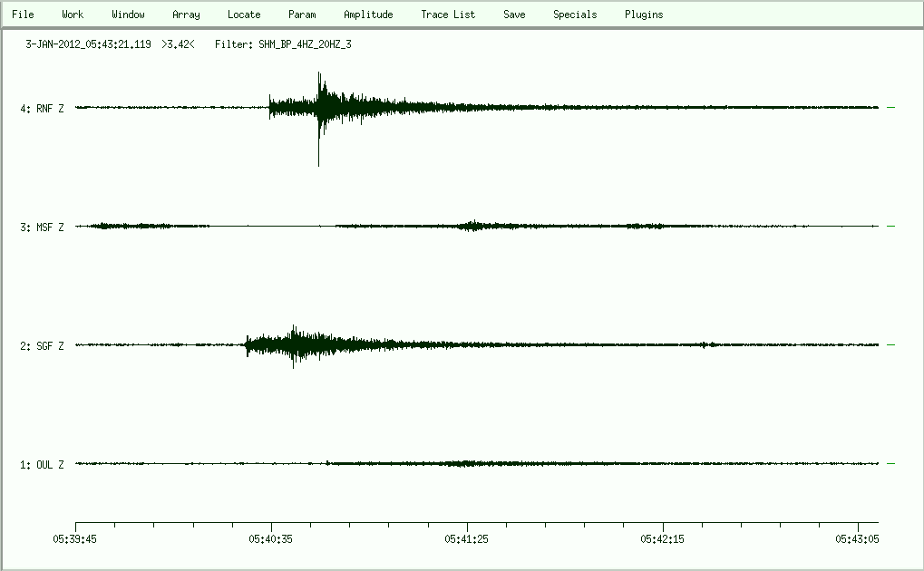Screen dimensions: 924x571
Task: Open the Array menu
Action: click(x=186, y=15)
